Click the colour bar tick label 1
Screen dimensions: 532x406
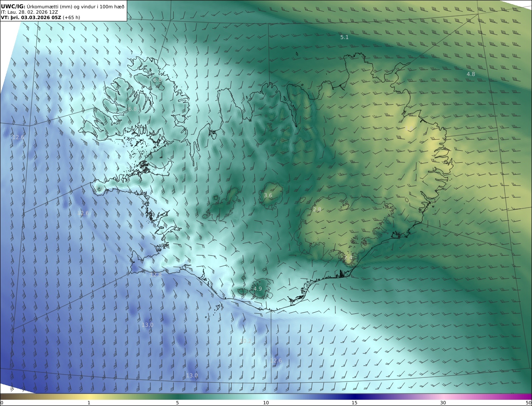click(89, 403)
